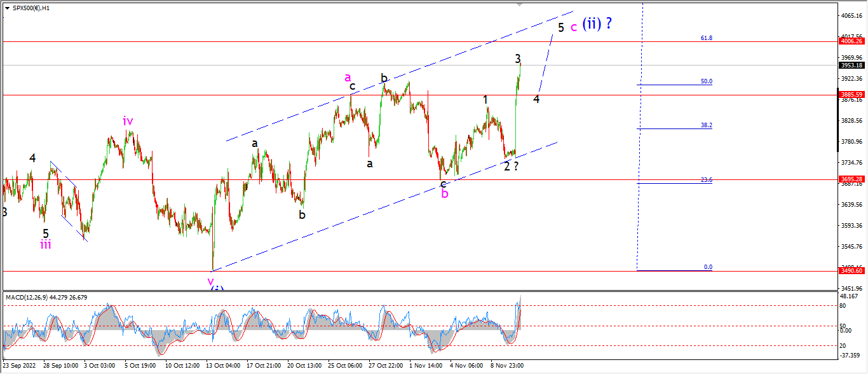Click the blue (ii) ? wave label
This screenshot has width=868, height=374.
599,24
